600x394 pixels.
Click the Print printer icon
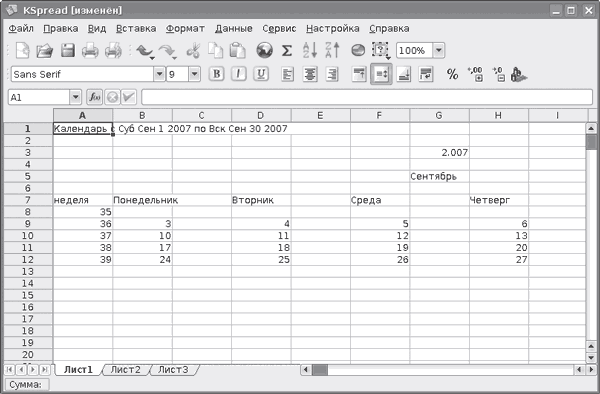coord(90,50)
